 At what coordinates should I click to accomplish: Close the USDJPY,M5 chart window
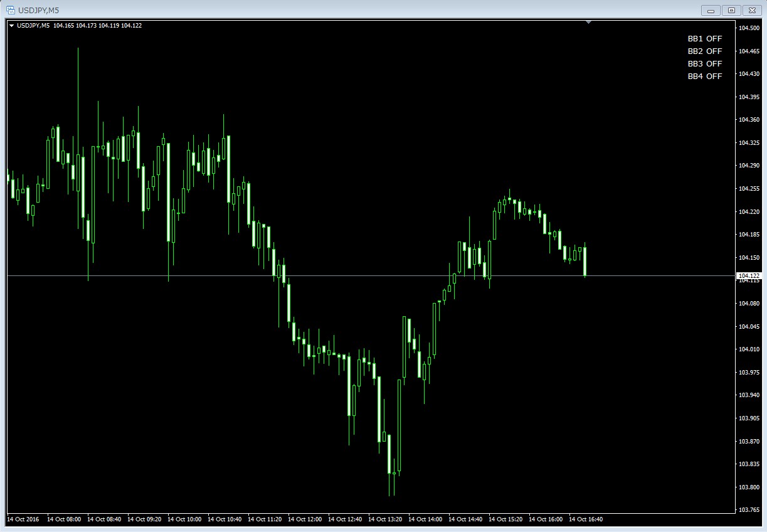click(x=751, y=9)
